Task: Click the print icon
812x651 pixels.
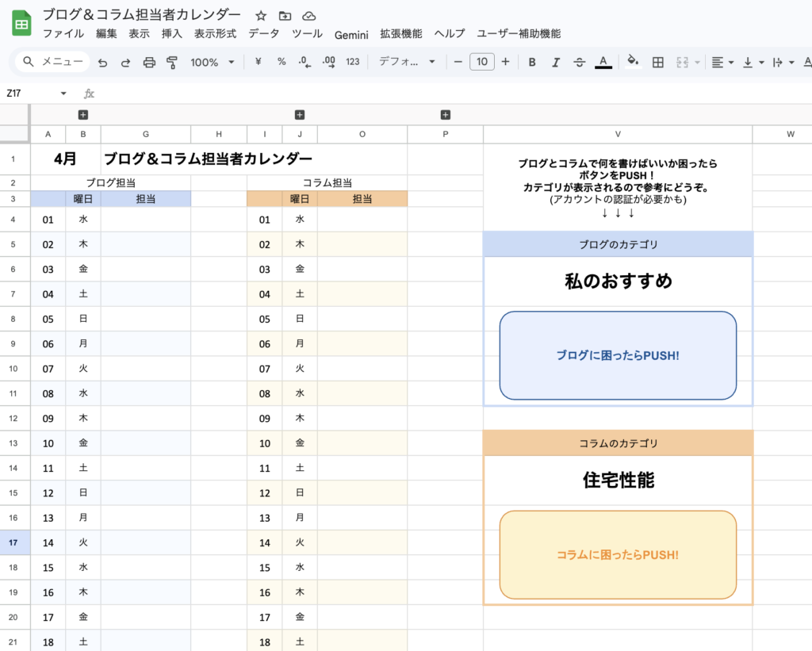Action: 149,62
